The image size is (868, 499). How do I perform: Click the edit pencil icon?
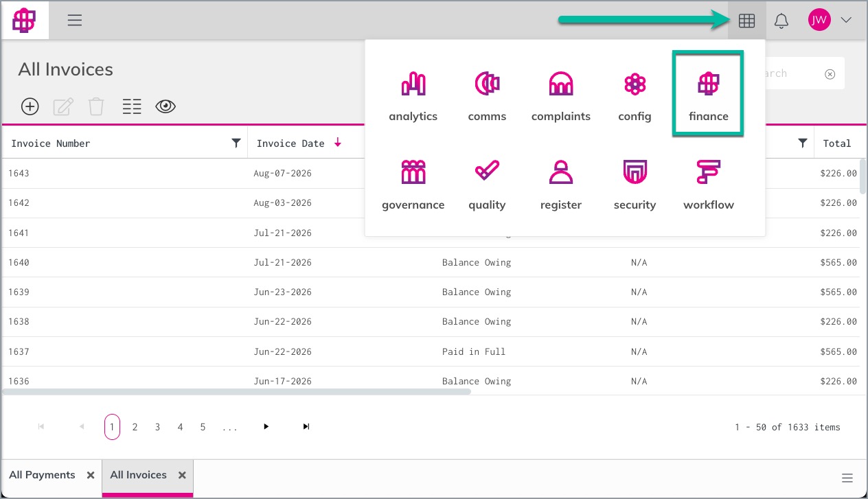(x=63, y=106)
